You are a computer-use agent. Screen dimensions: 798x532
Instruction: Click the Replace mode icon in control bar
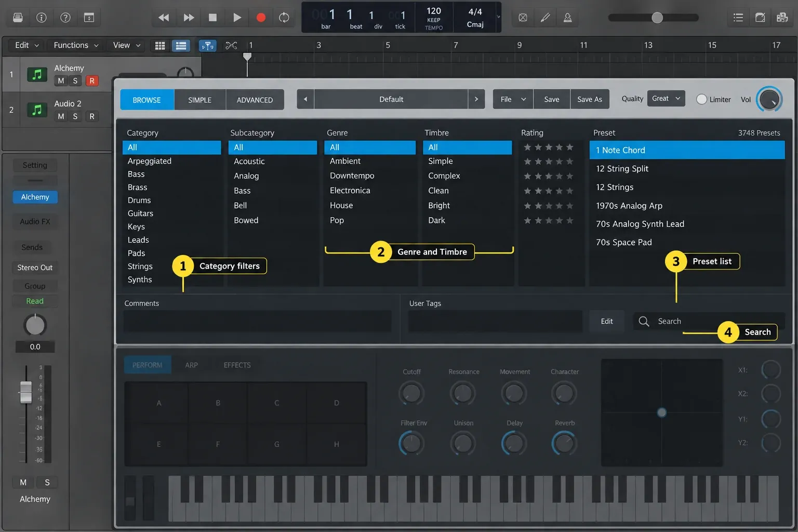pyautogui.click(x=523, y=18)
